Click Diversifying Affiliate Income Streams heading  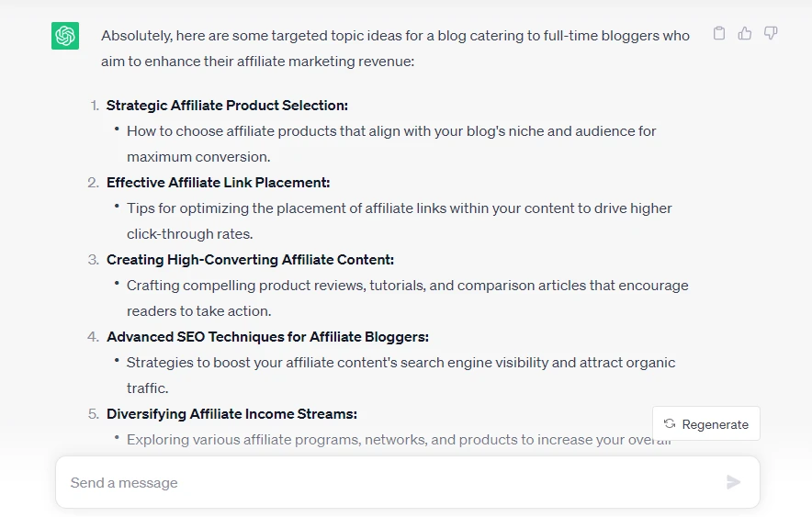click(x=231, y=414)
